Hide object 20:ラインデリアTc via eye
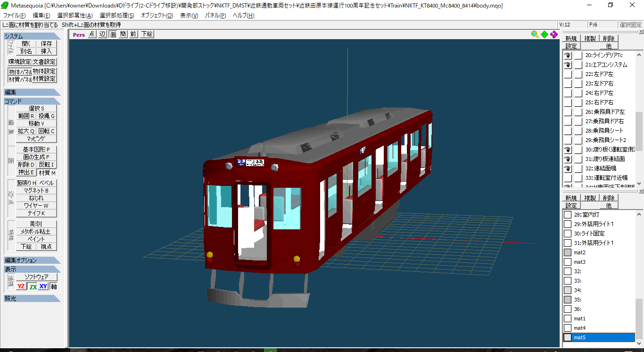Viewport: 644px width, 352px height. [568, 55]
